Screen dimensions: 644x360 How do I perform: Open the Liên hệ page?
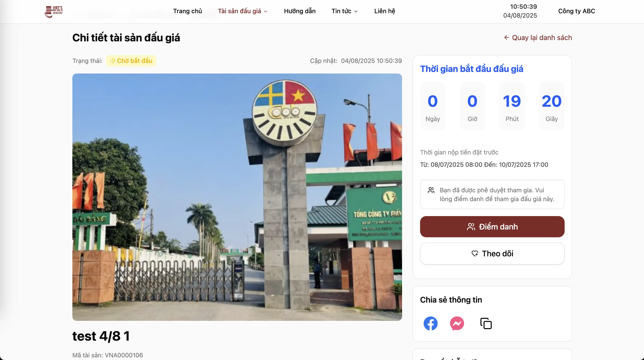384,11
